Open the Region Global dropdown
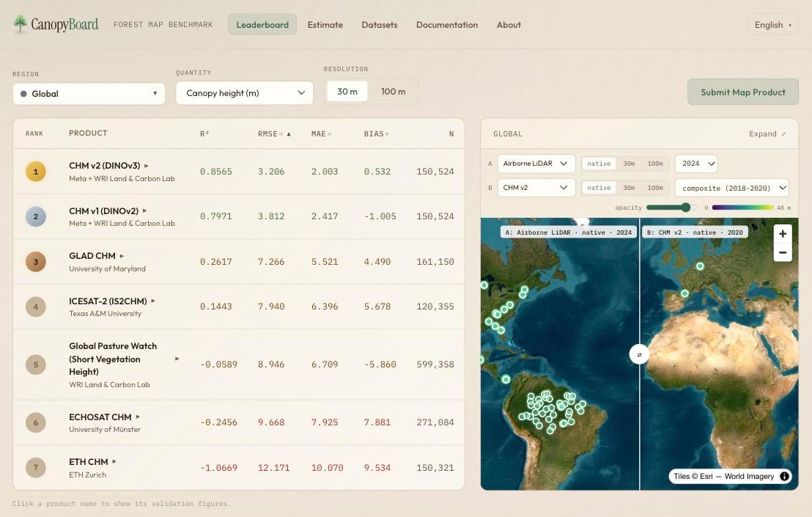Viewport: 812px width, 517px height. [x=89, y=94]
